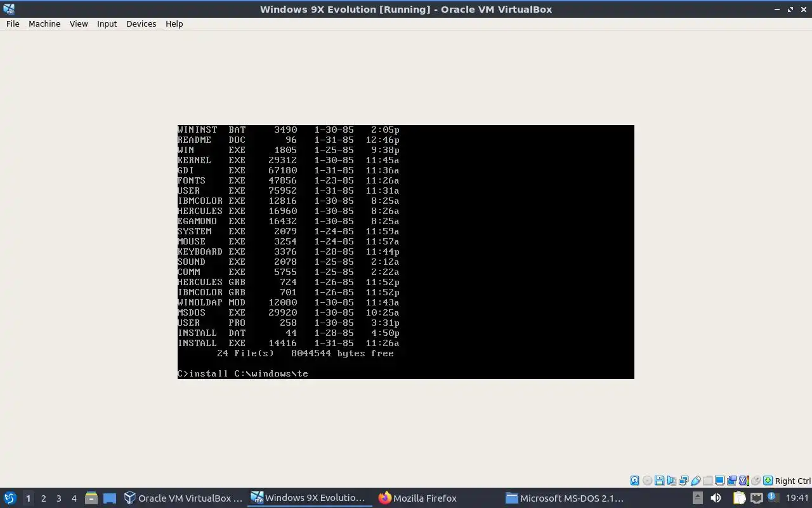Click the '24 File(s) 8044544 bytes free' line
Image resolution: width=812 pixels, height=508 pixels.
click(x=305, y=353)
